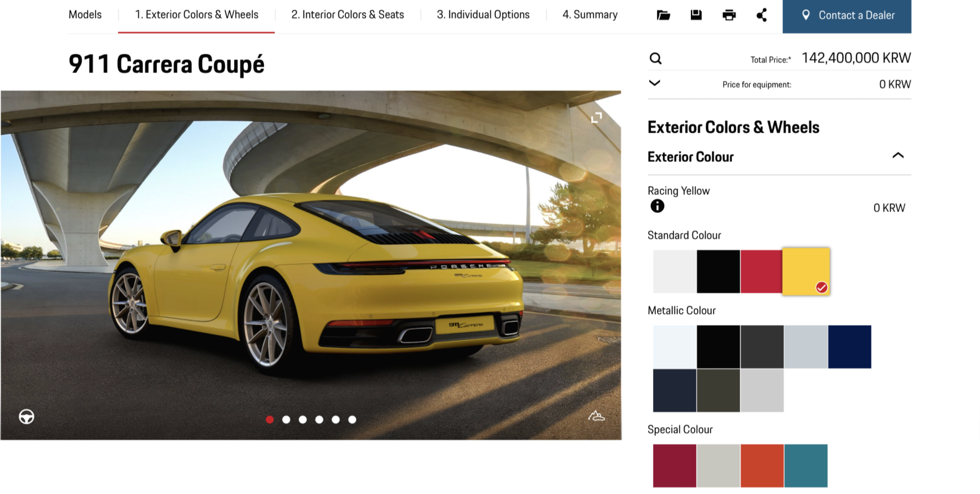Show second car view carousel dot
Viewport: 980px width, 494px height.
click(x=286, y=420)
